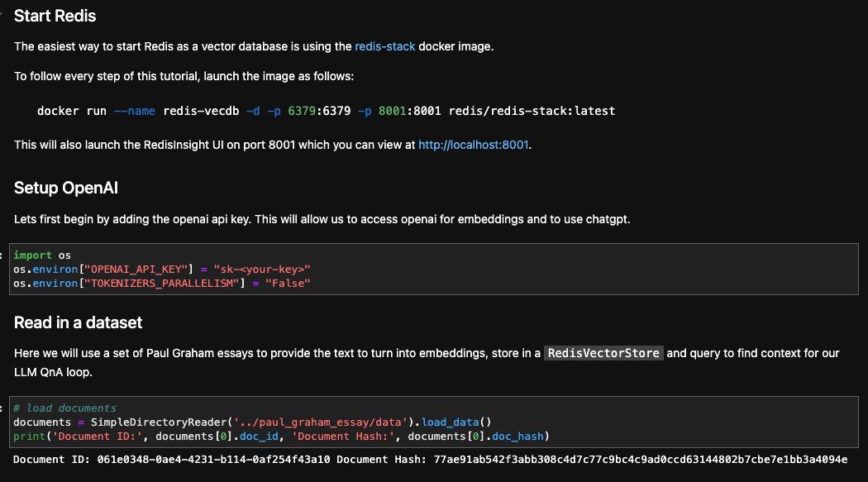Open the redis-stack link
Image resolution: width=868 pixels, height=482 pixels.
point(384,46)
